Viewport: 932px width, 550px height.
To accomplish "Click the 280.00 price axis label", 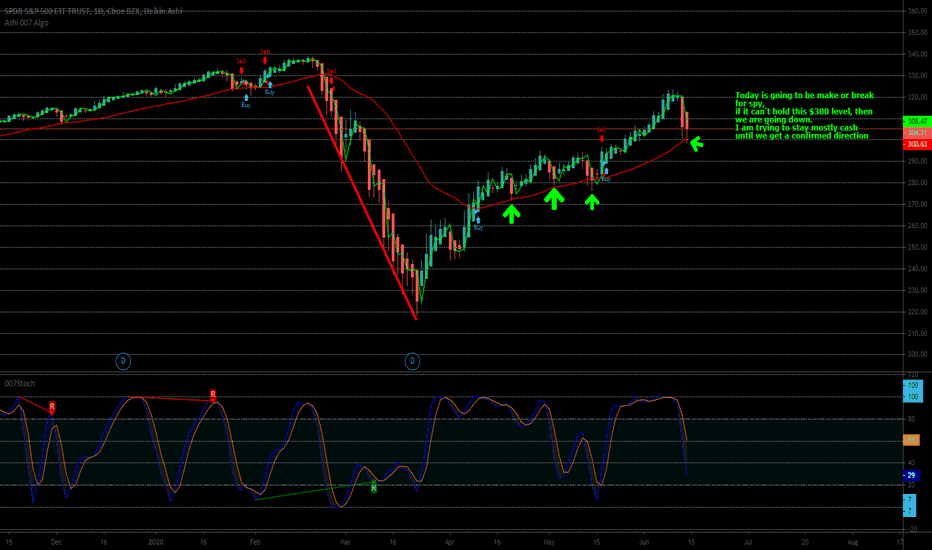I will [x=917, y=183].
